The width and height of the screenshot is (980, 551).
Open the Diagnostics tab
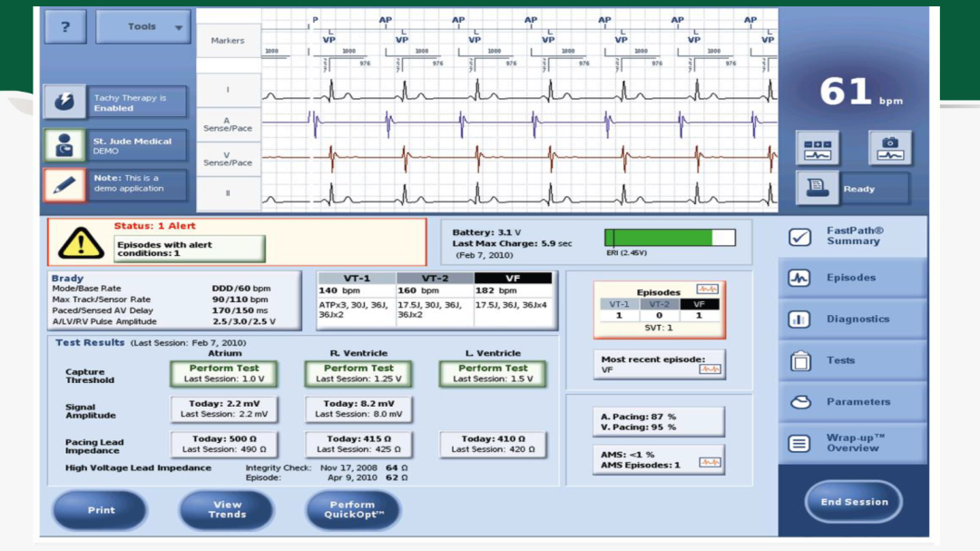(x=853, y=320)
